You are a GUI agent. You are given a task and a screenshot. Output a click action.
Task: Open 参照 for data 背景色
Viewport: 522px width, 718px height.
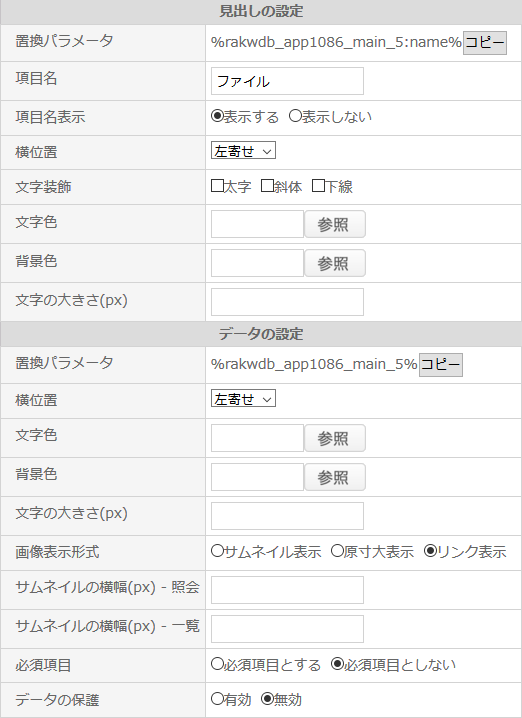[335, 477]
